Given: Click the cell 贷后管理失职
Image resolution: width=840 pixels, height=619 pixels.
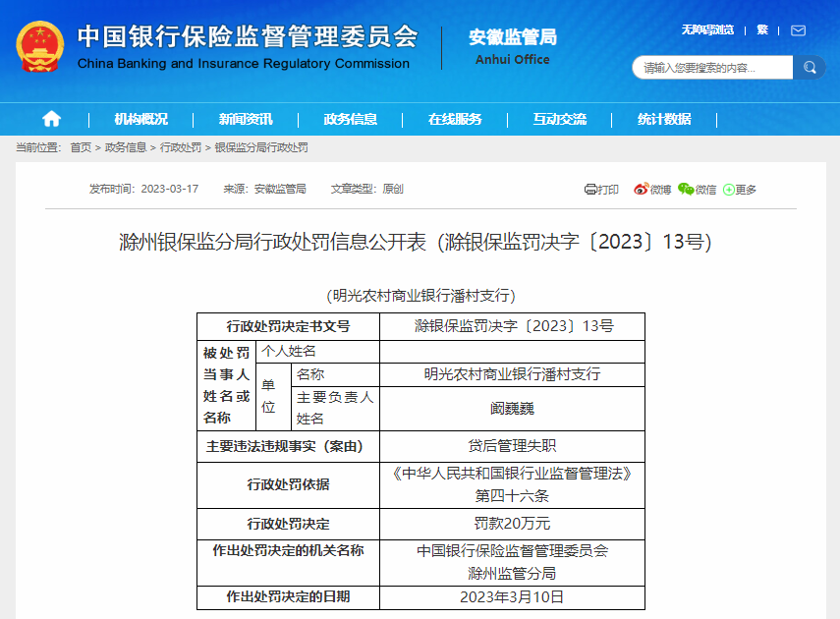Looking at the screenshot, I should pyautogui.click(x=513, y=446).
